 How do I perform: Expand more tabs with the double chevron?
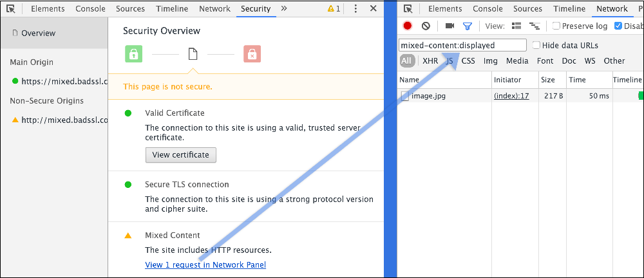click(283, 8)
